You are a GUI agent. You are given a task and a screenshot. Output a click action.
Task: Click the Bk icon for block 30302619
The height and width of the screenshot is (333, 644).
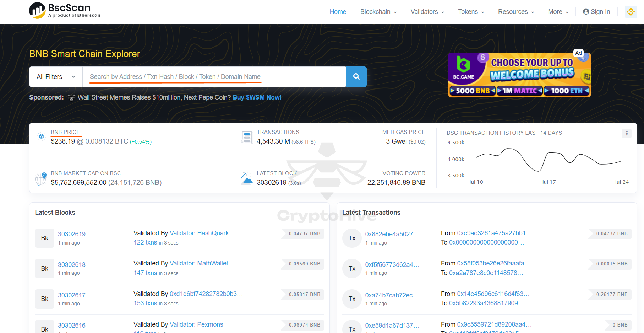click(44, 238)
